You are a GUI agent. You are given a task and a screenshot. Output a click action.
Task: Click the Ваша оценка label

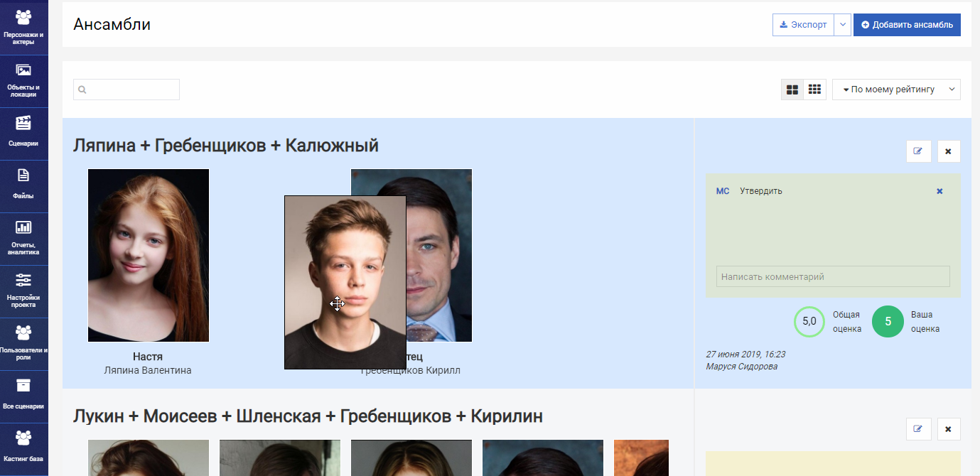(925, 322)
